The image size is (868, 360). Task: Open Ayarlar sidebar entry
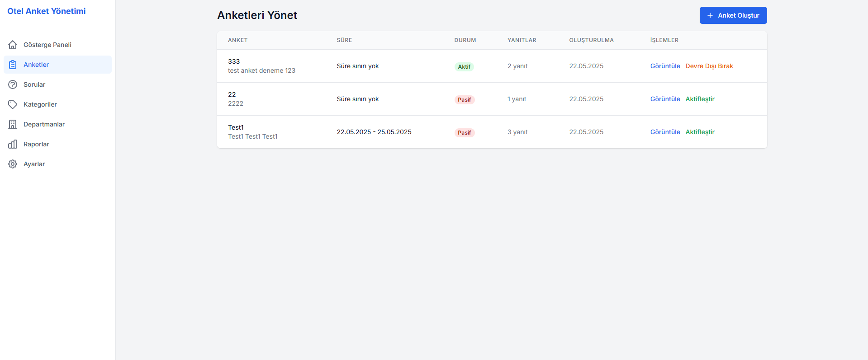pos(57,164)
